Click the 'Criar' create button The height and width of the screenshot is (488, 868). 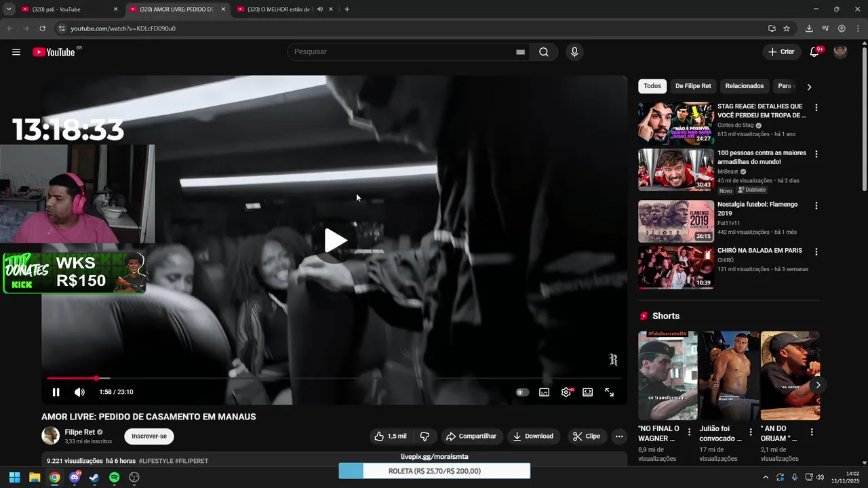(782, 52)
